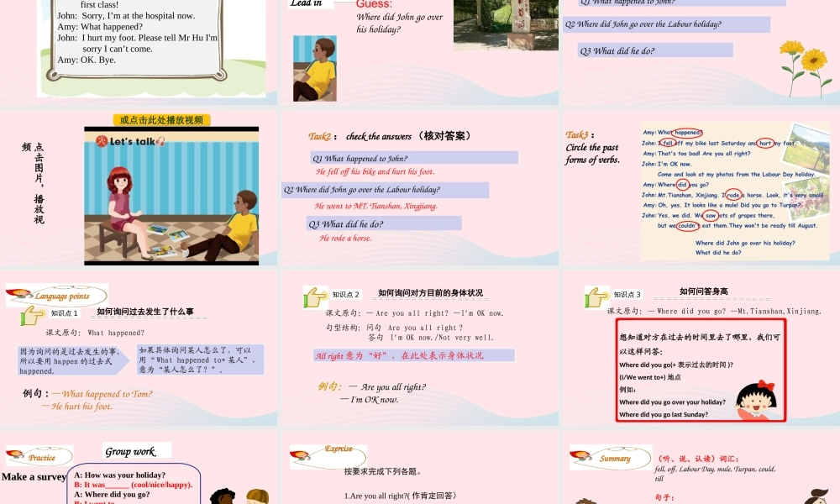Image resolution: width=840 pixels, height=504 pixels.
Task: Click 'Amy: What happened?' in the framed dialogue
Action: pos(100,27)
